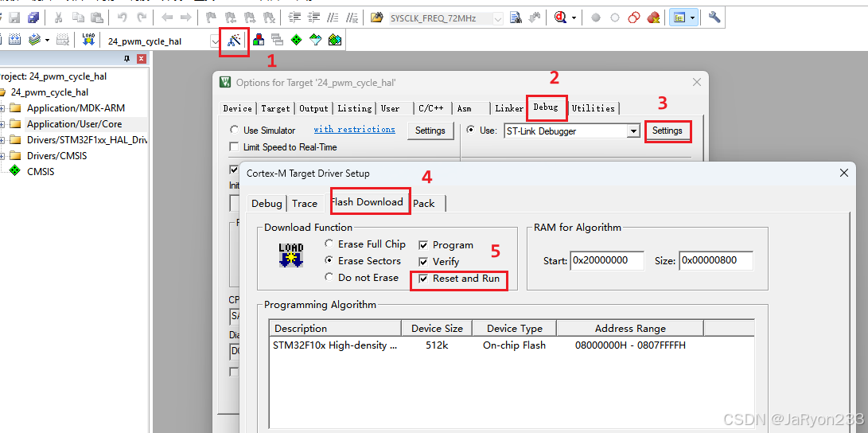Click the Rebuild icon with two down arrows
868x433 pixels.
(15, 40)
